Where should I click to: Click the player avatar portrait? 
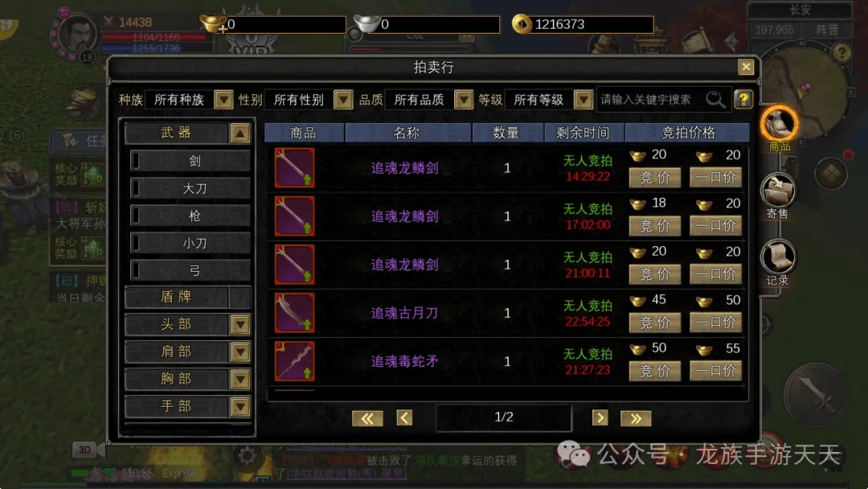point(77,35)
